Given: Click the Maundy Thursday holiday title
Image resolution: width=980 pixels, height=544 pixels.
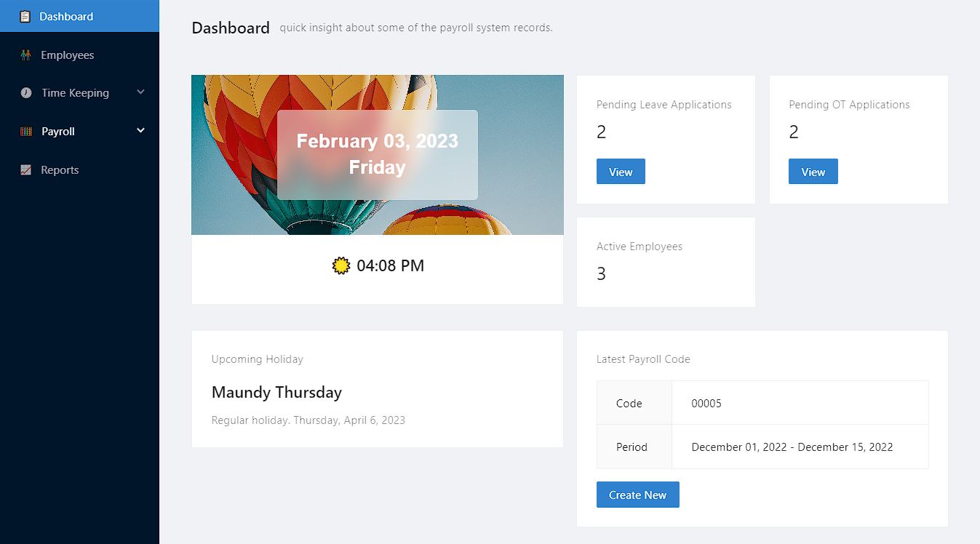Looking at the screenshot, I should [x=276, y=393].
